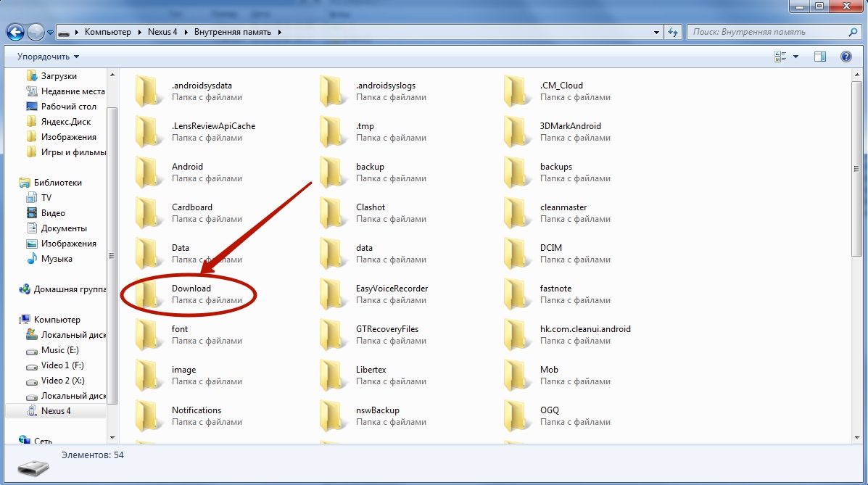Select 'Загрузки' in the navigation pane
This screenshot has height=485, width=868.
coord(59,76)
